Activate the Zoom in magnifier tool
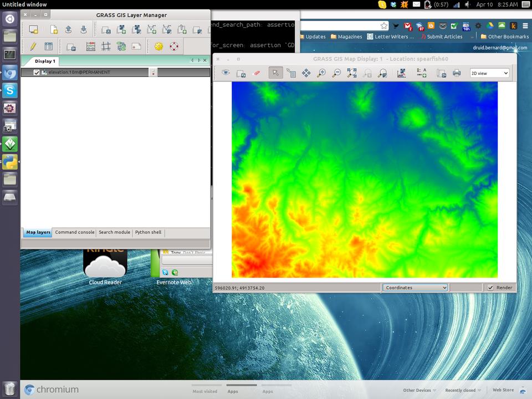 321,73
